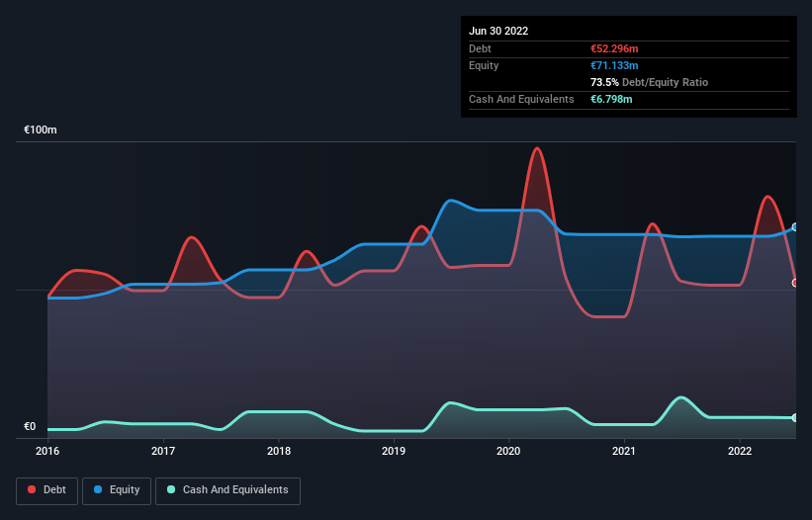Click the 2021 x-axis label

pos(624,451)
